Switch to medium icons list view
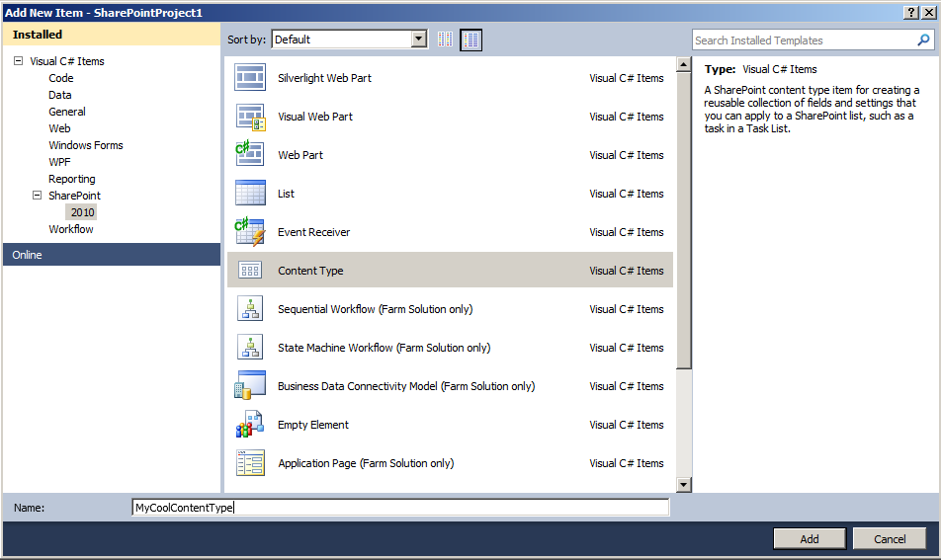This screenshot has height=560, width=941. pyautogui.click(x=471, y=40)
